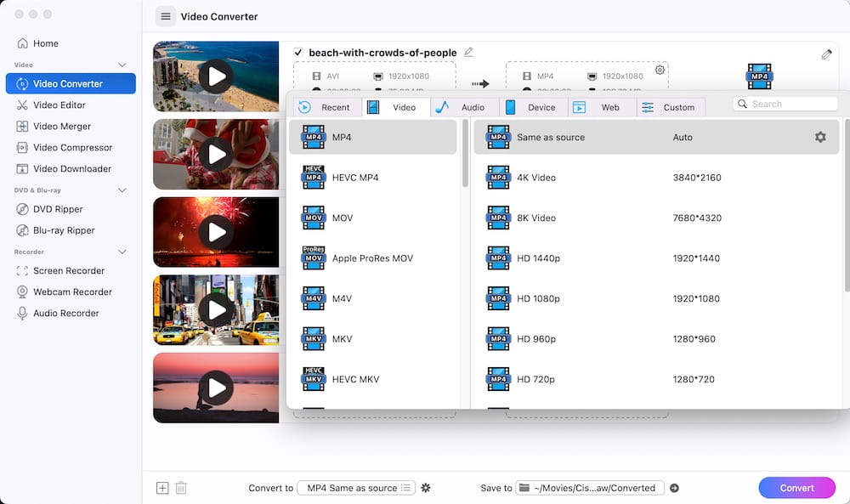Open settings gear for Same as source preset
Image resolution: width=850 pixels, height=504 pixels.
pos(820,137)
